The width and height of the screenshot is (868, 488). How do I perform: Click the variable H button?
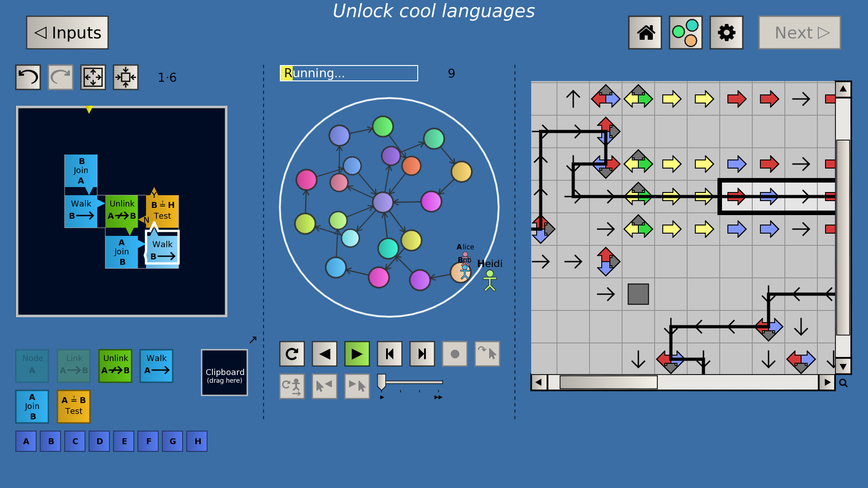tap(197, 441)
